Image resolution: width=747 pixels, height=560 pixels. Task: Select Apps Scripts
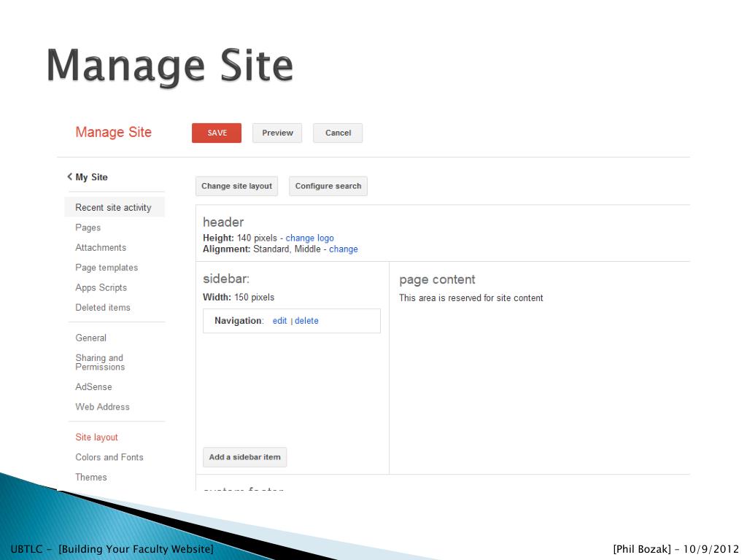click(x=101, y=287)
